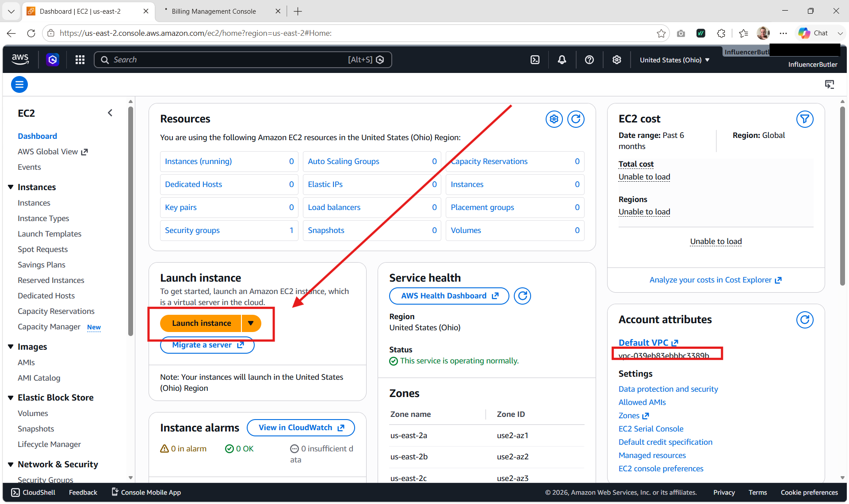Collapse the Network & Security section
849x504 pixels.
point(11,464)
